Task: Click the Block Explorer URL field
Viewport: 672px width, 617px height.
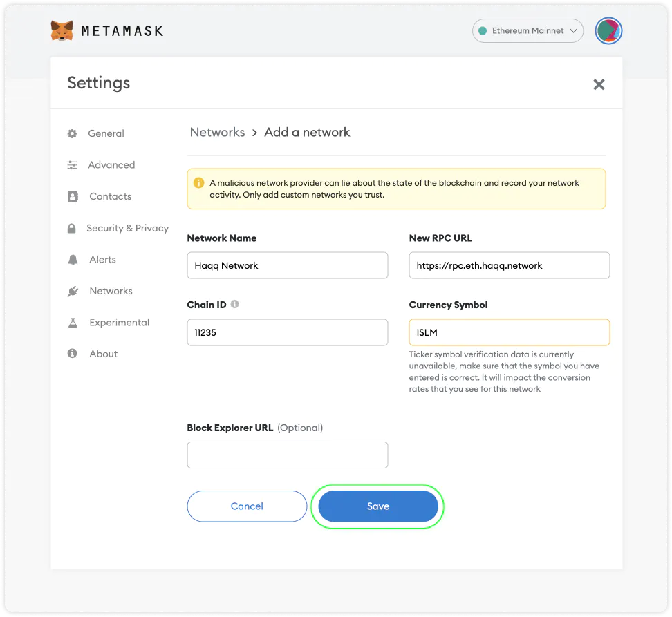Action: pyautogui.click(x=287, y=455)
